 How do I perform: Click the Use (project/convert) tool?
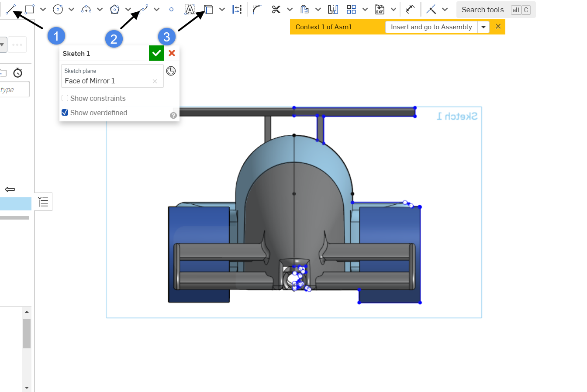point(209,9)
